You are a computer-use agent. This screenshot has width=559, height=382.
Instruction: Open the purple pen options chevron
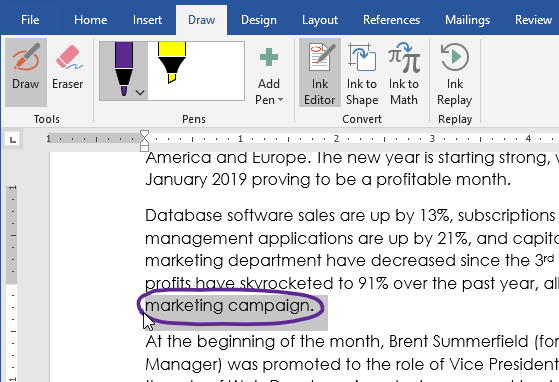click(x=140, y=93)
